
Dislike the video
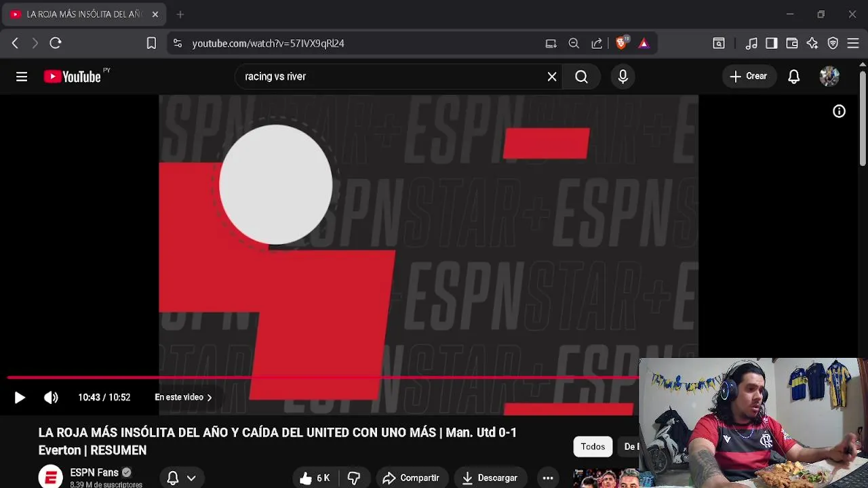click(x=353, y=478)
